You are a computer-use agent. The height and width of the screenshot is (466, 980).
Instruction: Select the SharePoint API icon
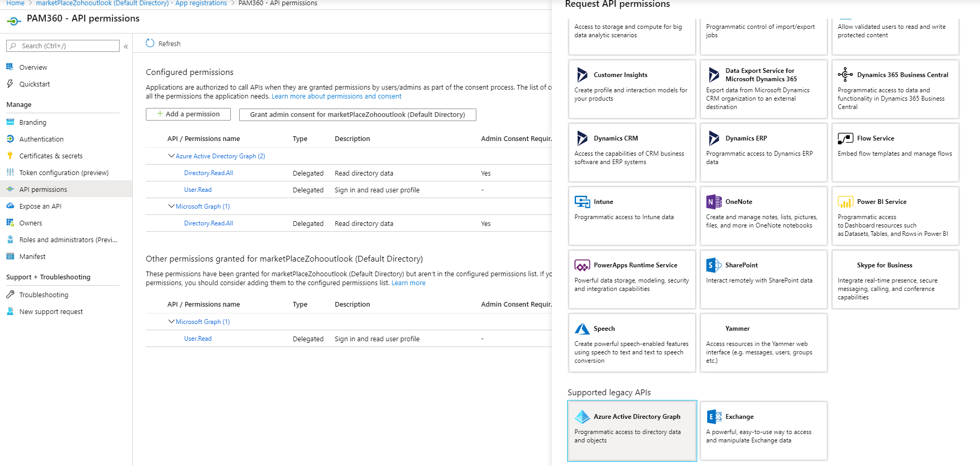click(x=713, y=265)
